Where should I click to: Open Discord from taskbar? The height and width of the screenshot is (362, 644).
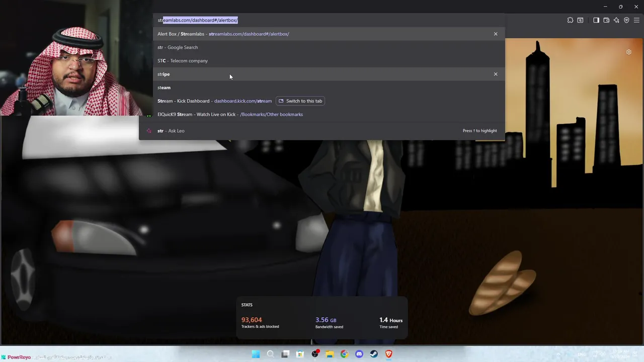coord(359,354)
